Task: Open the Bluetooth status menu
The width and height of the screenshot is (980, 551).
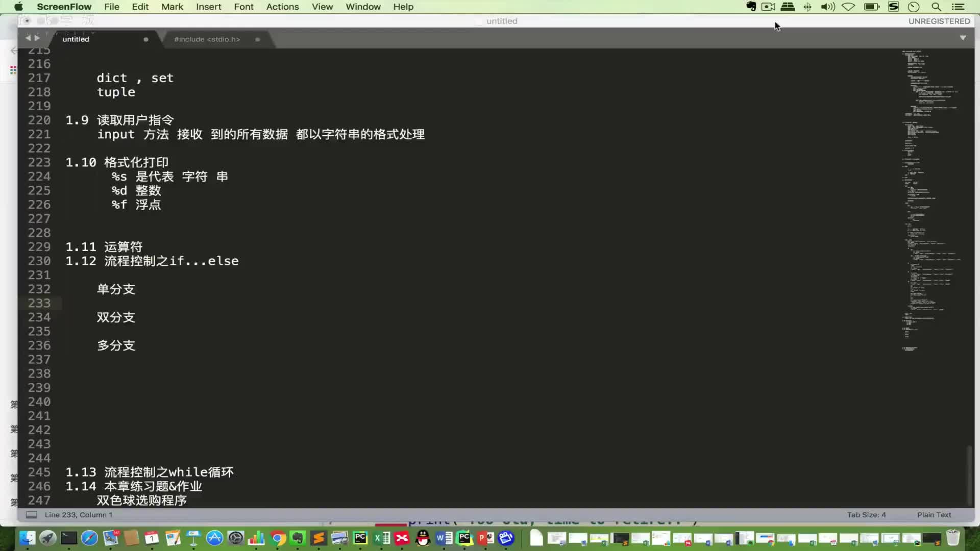Action: 807,7
